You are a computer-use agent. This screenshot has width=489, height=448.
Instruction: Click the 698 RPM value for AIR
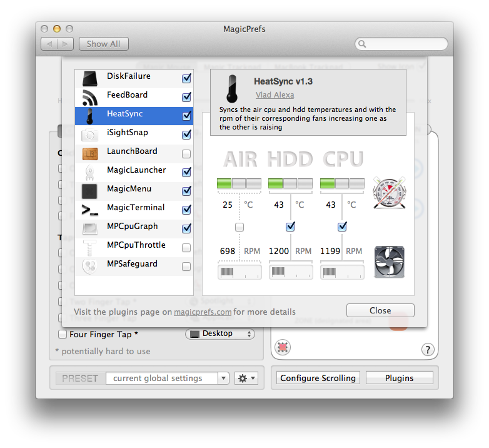(x=228, y=251)
